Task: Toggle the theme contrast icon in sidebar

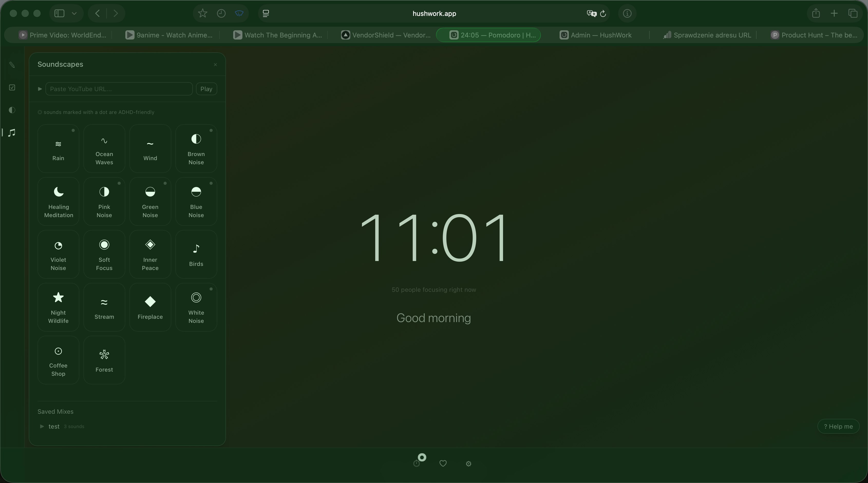Action: point(12,110)
